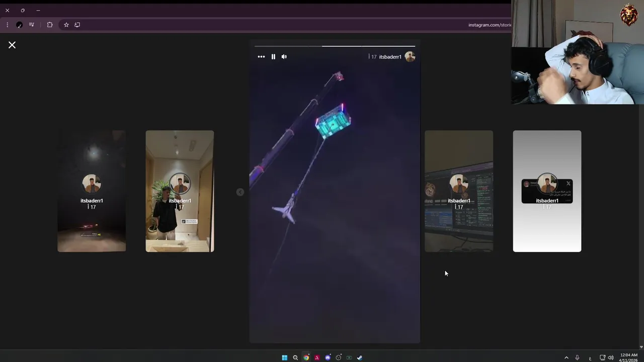Screen dimensions: 644x362
Task: Expand the hidden system tray icons
Action: (x=566, y=357)
